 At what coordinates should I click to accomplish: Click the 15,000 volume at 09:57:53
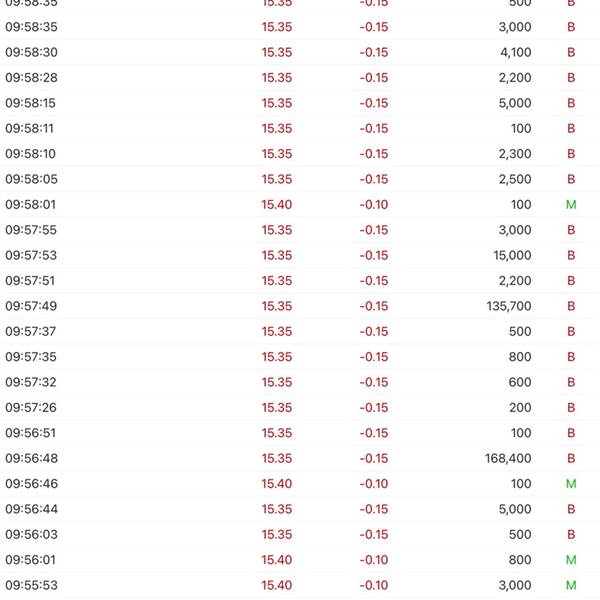coord(512,255)
